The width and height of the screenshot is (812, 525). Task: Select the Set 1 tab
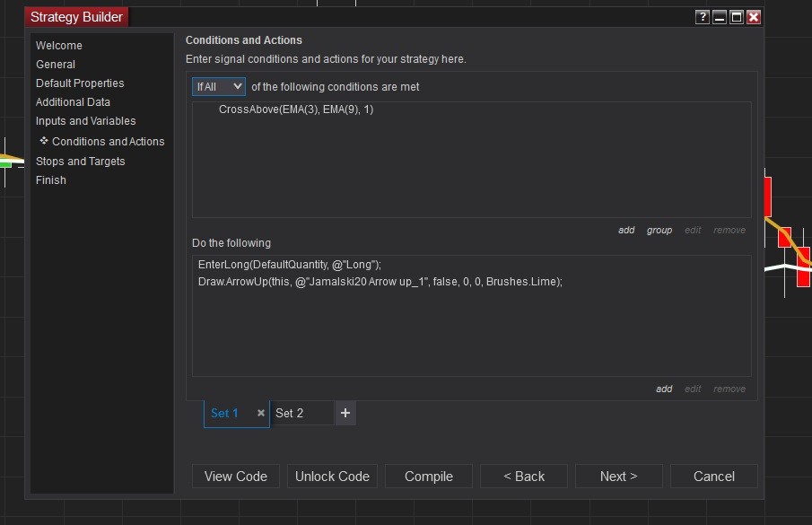click(x=224, y=414)
